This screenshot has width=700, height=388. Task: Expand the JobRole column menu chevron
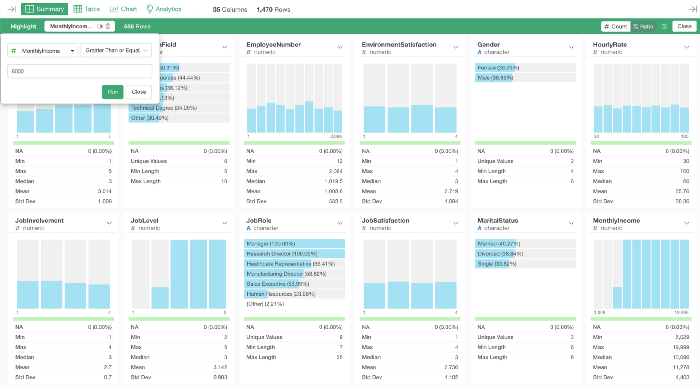point(340,223)
